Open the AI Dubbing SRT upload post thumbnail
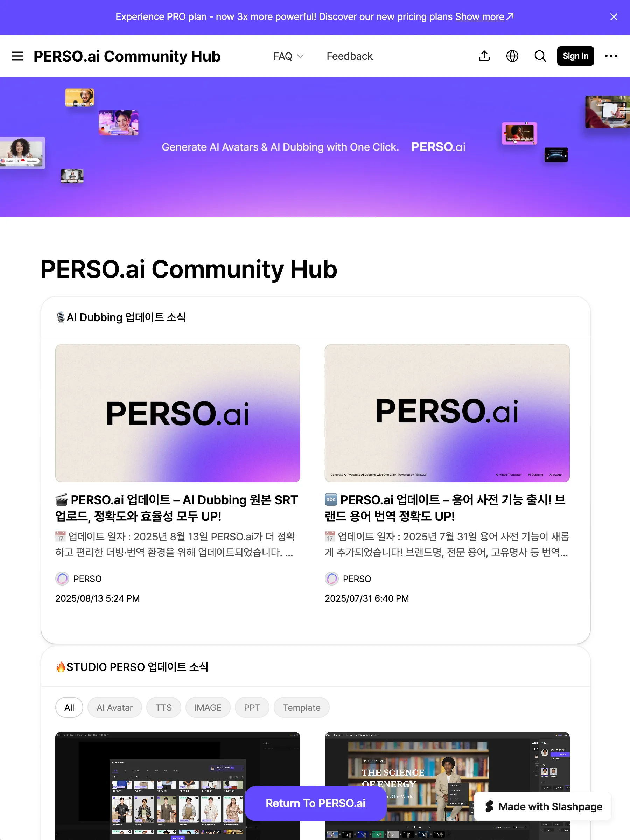The image size is (630, 840). pyautogui.click(x=178, y=413)
